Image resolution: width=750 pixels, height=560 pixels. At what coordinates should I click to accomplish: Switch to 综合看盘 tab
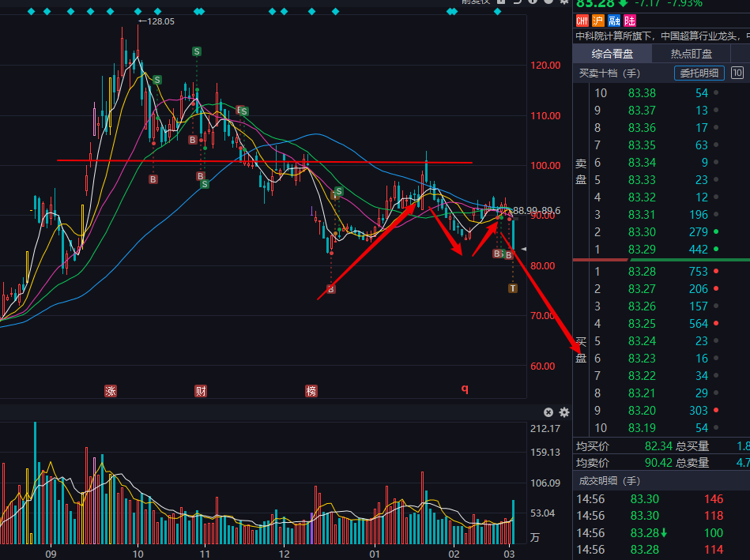[x=612, y=54]
